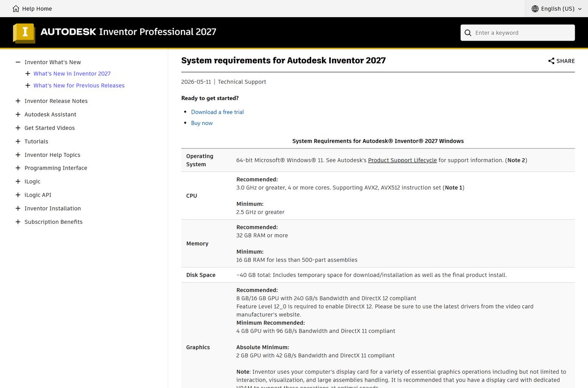Click the Autodesk Inventor Professional 2027 title
This screenshot has width=588, height=388.
[128, 32]
